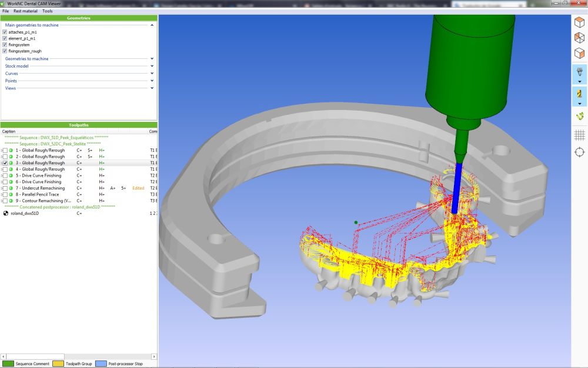Select the left face cube view icon
Screen dimensions: 588x368
(579, 38)
